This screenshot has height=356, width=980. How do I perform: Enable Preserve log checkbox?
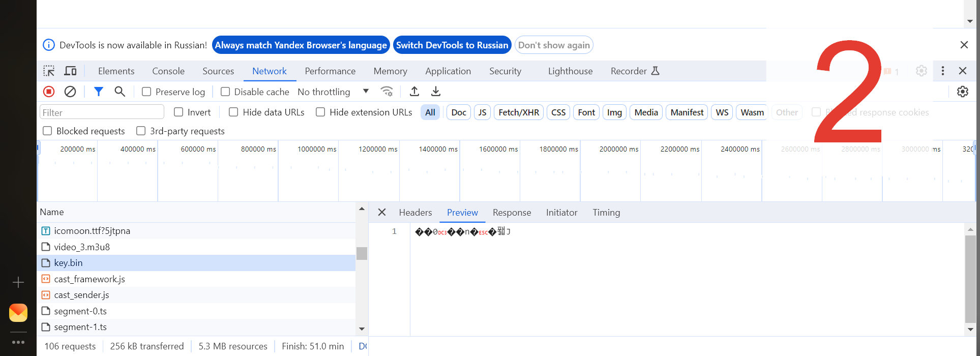(146, 92)
